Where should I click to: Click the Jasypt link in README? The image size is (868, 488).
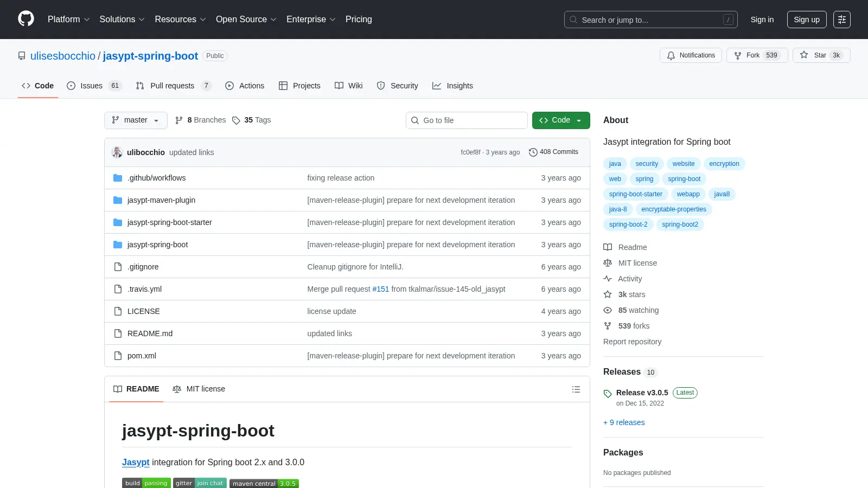coord(136,463)
